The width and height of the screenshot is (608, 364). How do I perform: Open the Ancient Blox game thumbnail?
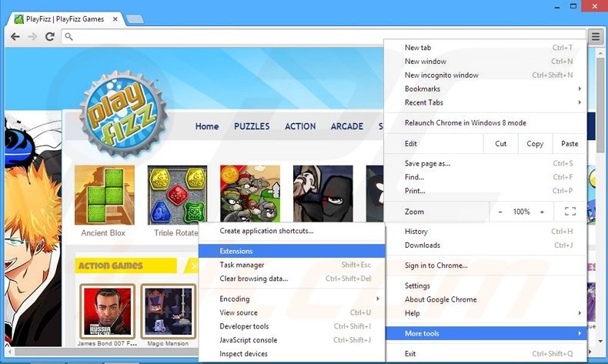point(105,195)
